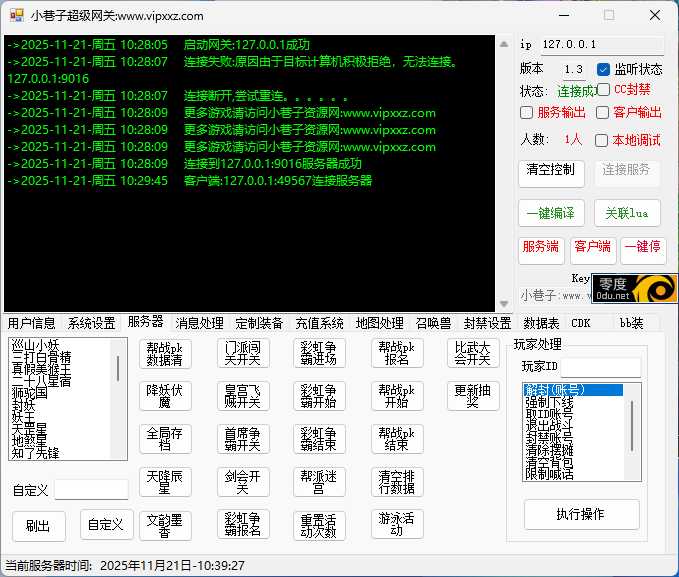Check the 客户输出 option

click(x=602, y=113)
